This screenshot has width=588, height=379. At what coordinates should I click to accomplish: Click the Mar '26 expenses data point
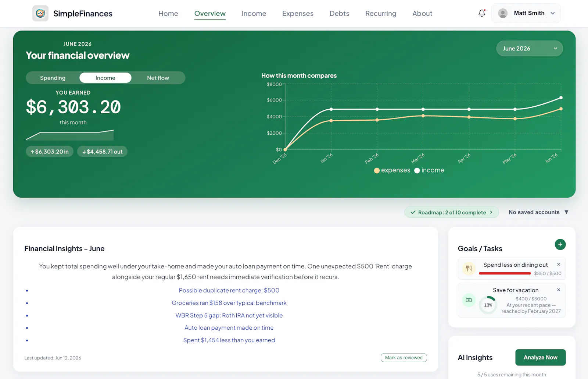423,116
